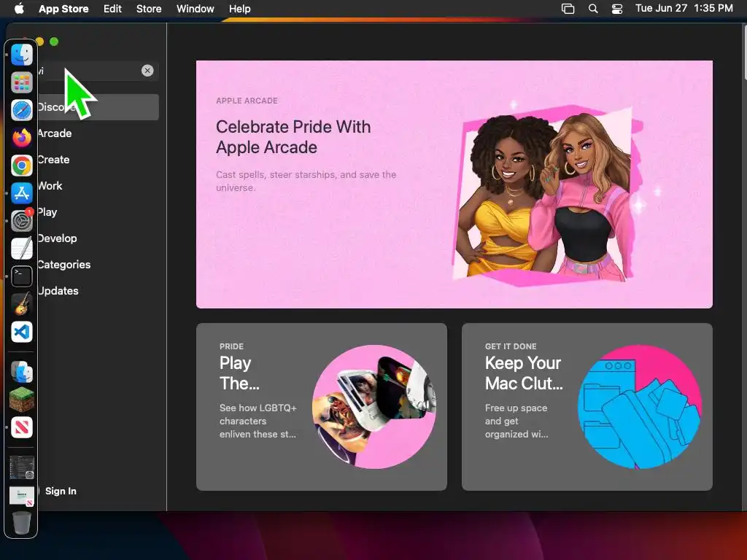The width and height of the screenshot is (747, 560).
Task: Open the App Store menu
Action: click(63, 9)
